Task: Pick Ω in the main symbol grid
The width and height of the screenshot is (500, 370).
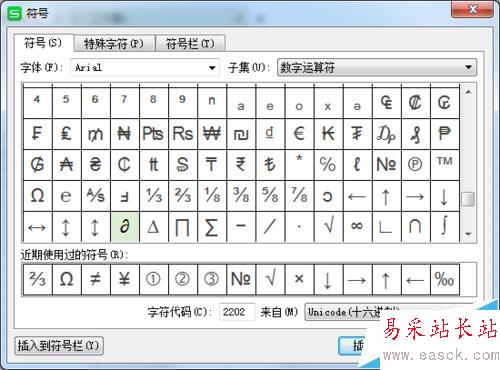Action: coord(37,196)
